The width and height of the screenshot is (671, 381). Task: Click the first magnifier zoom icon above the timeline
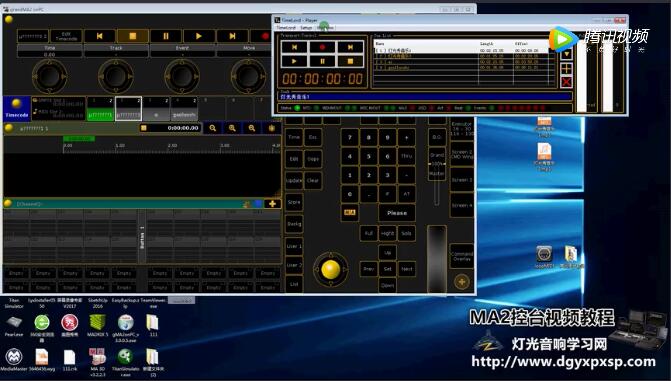pos(213,128)
